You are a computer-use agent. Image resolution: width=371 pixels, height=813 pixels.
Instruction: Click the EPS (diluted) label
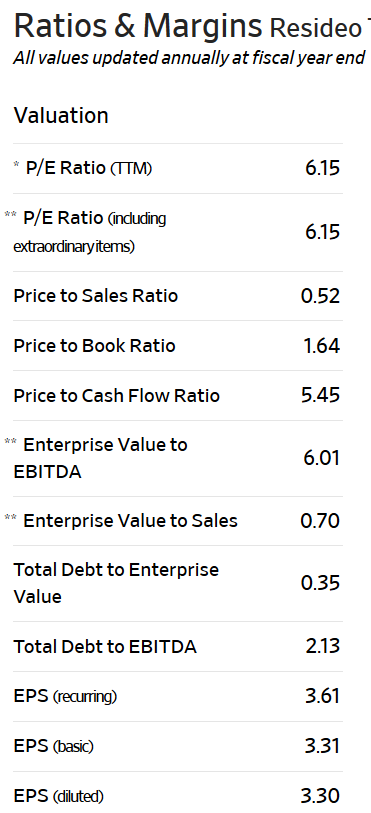pyautogui.click(x=59, y=796)
